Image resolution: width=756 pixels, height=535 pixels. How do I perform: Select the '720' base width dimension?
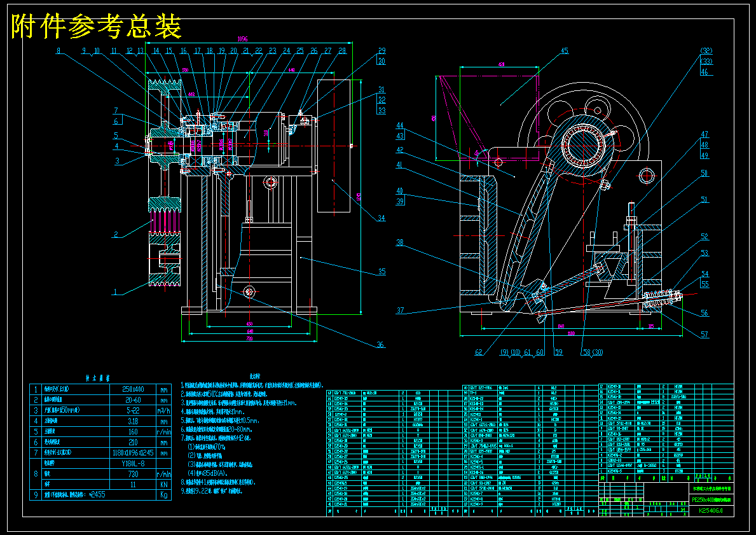(x=249, y=340)
